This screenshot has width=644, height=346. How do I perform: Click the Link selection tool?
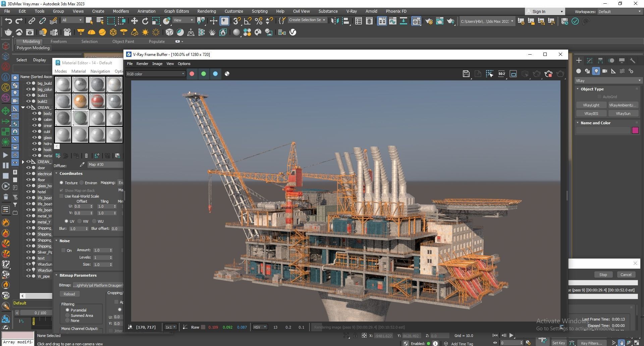[32, 21]
